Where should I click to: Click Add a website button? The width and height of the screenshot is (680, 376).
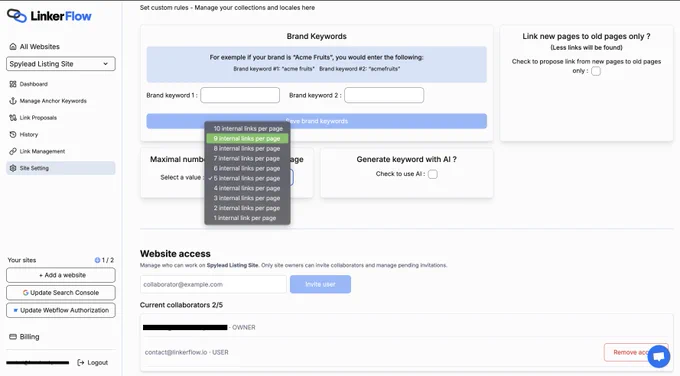click(61, 275)
